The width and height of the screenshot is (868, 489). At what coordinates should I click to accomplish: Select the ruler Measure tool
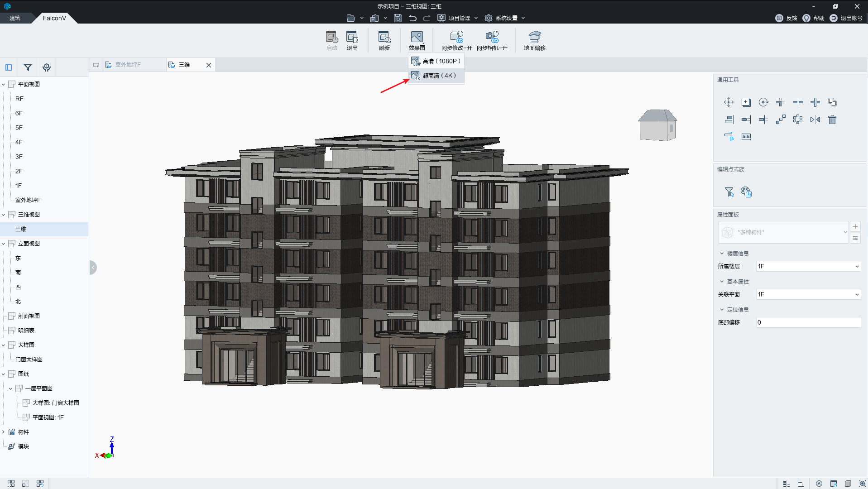point(746,137)
